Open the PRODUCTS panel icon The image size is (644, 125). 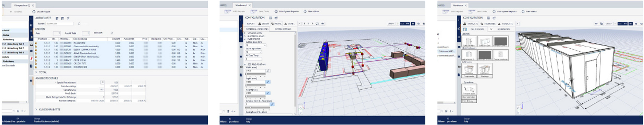465,24
